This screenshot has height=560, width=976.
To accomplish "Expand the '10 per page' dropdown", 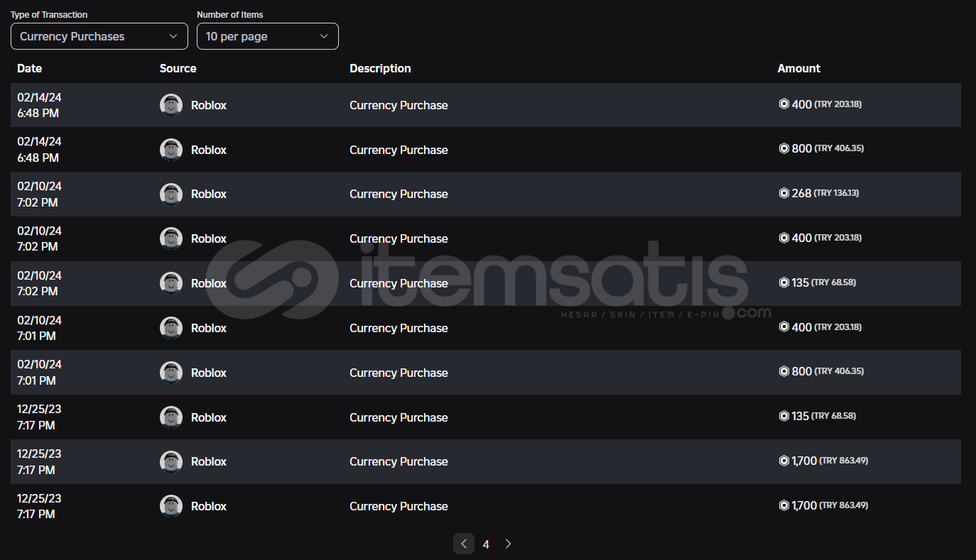I will pyautogui.click(x=267, y=36).
